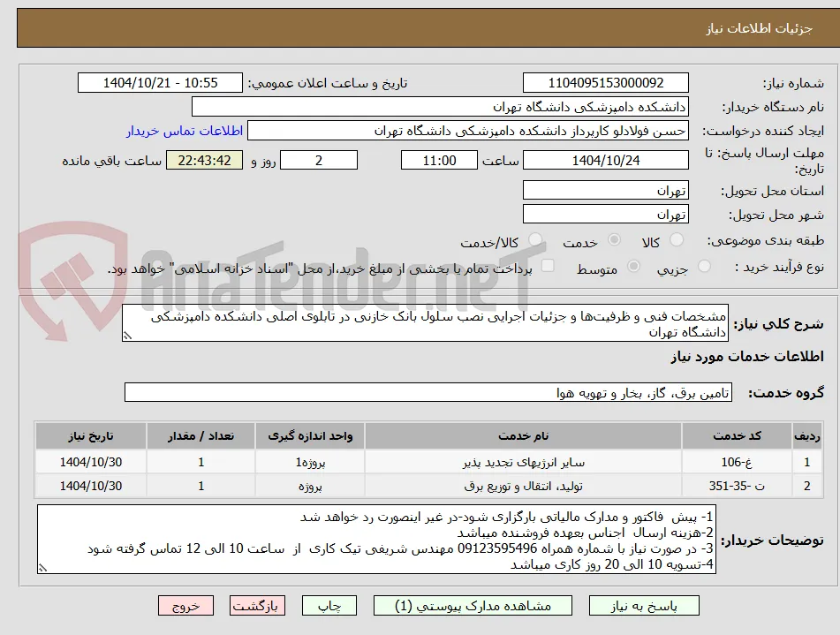Click the date 1404/10/30 in row 2
Image resolution: width=840 pixels, height=635 pixels.
pos(91,486)
